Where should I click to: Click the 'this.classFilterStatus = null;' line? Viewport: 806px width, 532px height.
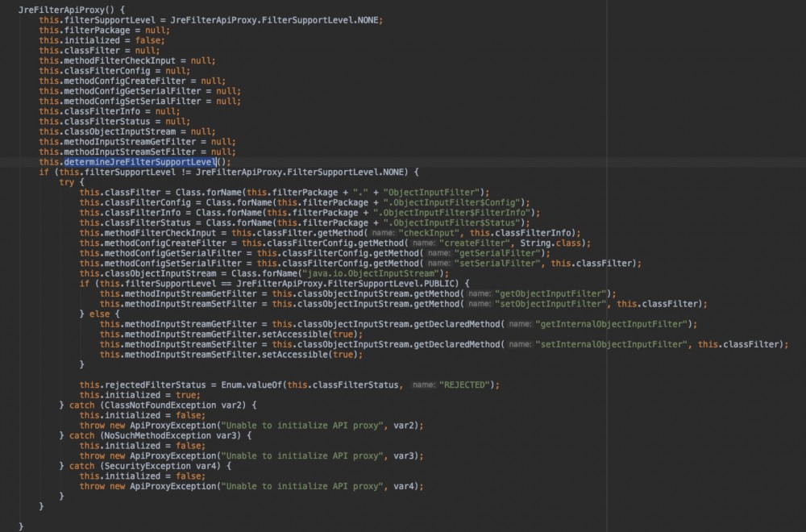pos(114,121)
